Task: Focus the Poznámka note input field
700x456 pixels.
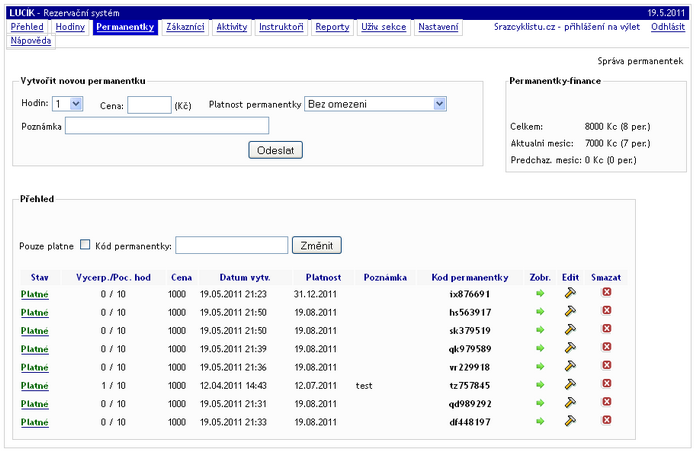Action: click(167, 126)
